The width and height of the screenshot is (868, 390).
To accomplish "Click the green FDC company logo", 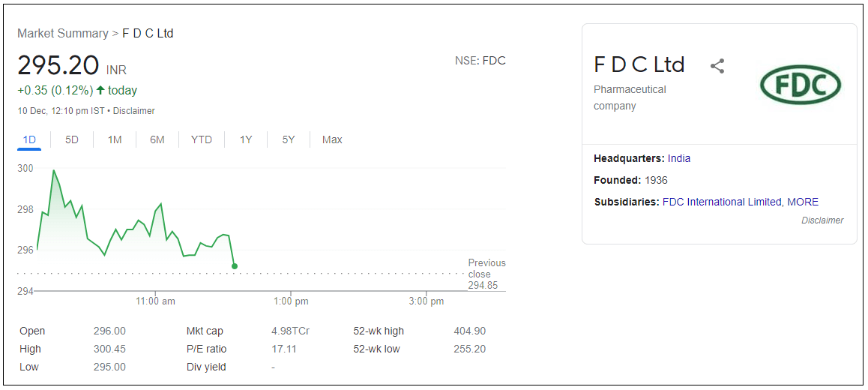I will pos(801,84).
